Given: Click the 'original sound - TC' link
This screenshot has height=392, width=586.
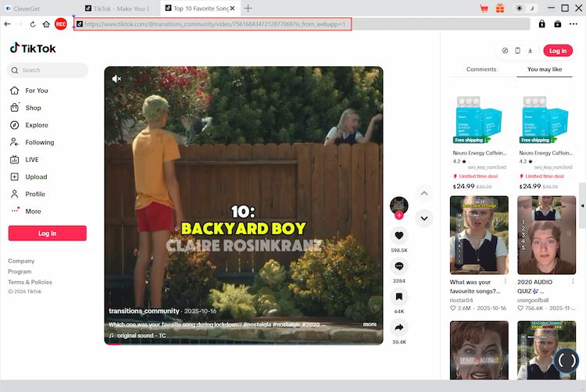Looking at the screenshot, I should coord(141,336).
